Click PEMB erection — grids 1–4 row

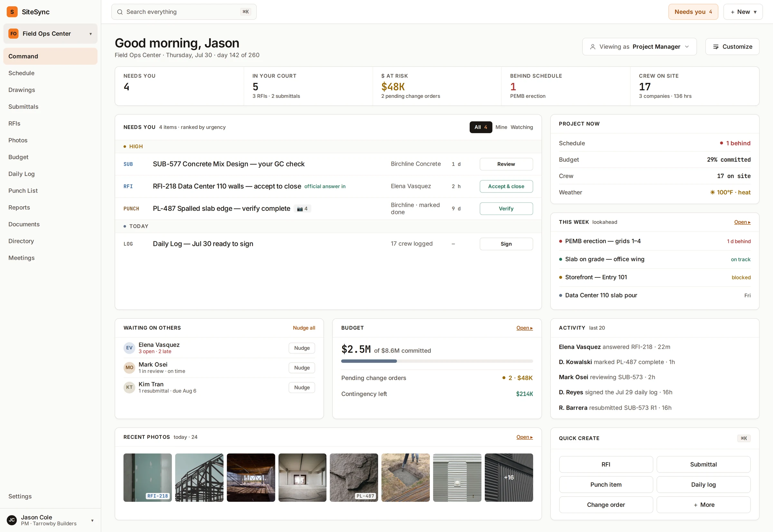click(x=654, y=241)
